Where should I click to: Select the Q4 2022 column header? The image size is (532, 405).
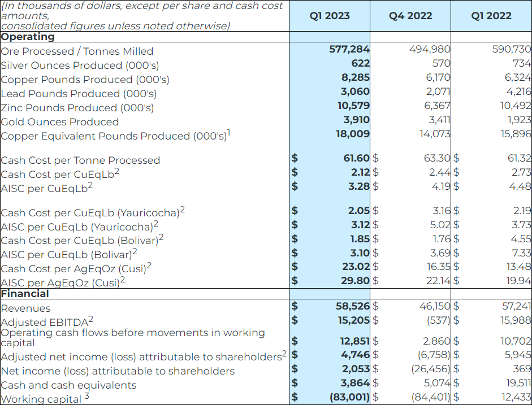(x=410, y=16)
